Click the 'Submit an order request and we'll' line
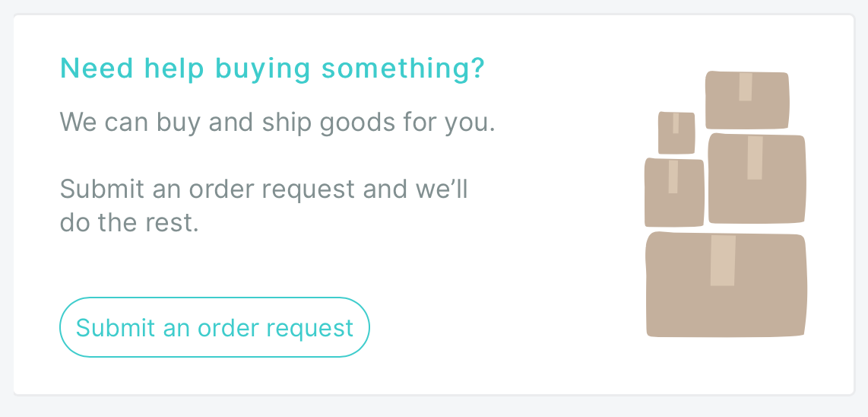The width and height of the screenshot is (868, 417). click(264, 189)
